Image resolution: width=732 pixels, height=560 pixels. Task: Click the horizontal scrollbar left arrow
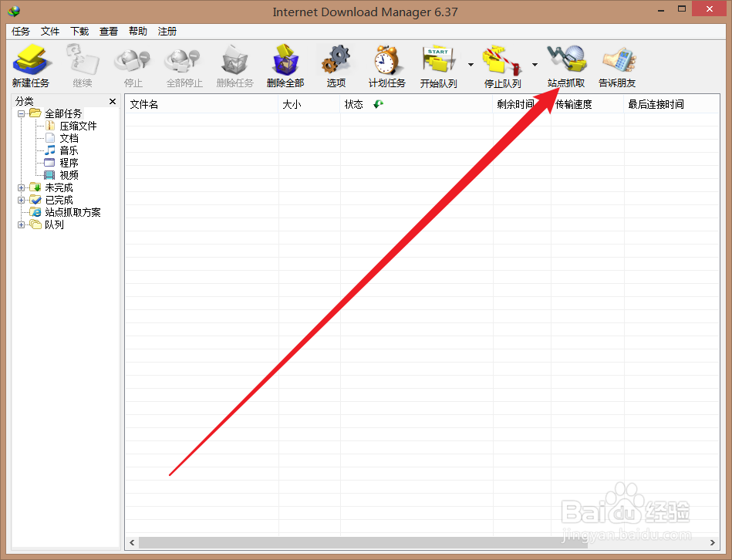pos(132,543)
